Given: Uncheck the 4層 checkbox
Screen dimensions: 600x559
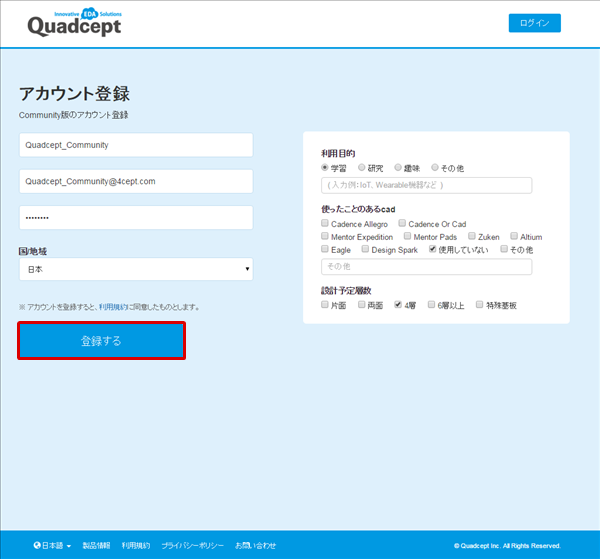Looking at the screenshot, I should pos(398,305).
